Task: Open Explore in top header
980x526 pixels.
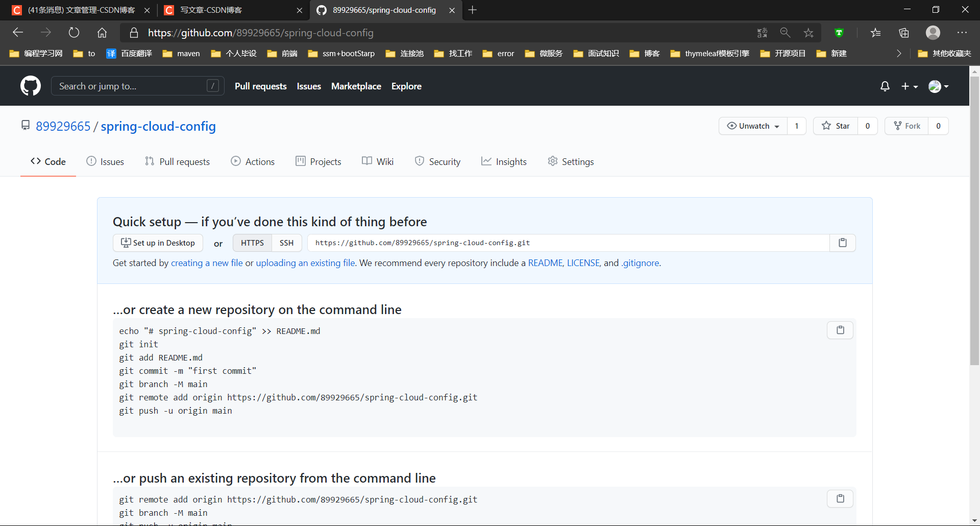Action: coord(406,86)
